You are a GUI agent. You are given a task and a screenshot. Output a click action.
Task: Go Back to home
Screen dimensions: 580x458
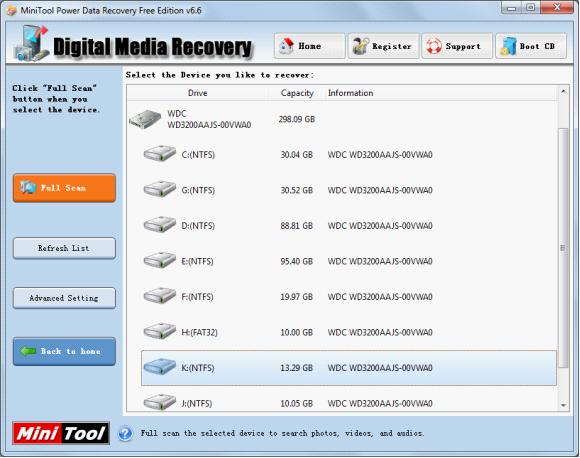(64, 351)
